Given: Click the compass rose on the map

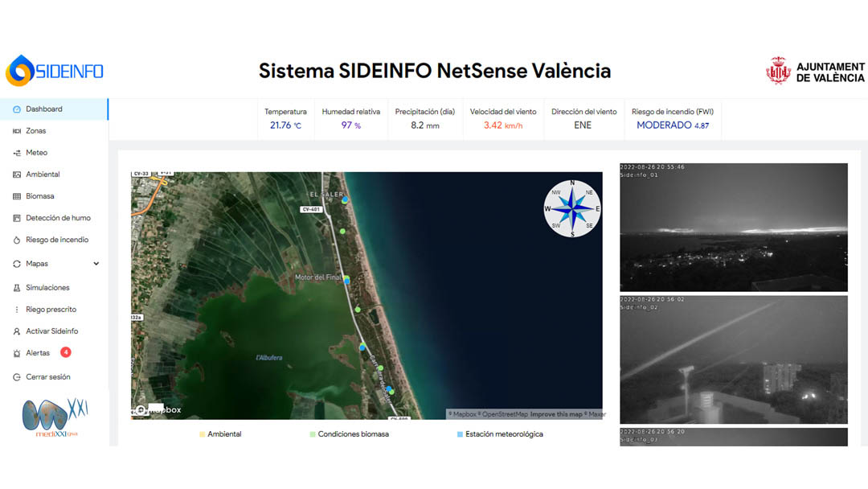Looking at the screenshot, I should point(572,209).
